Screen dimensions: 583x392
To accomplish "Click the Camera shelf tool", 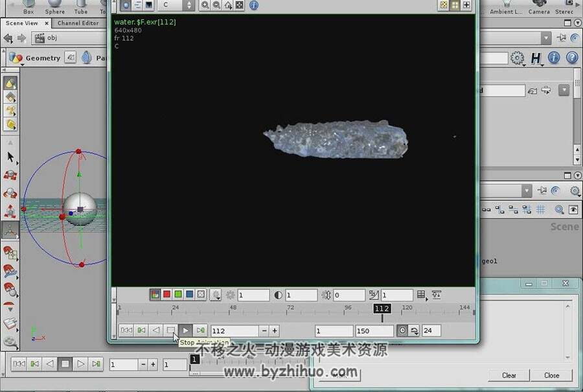I will point(539,7).
